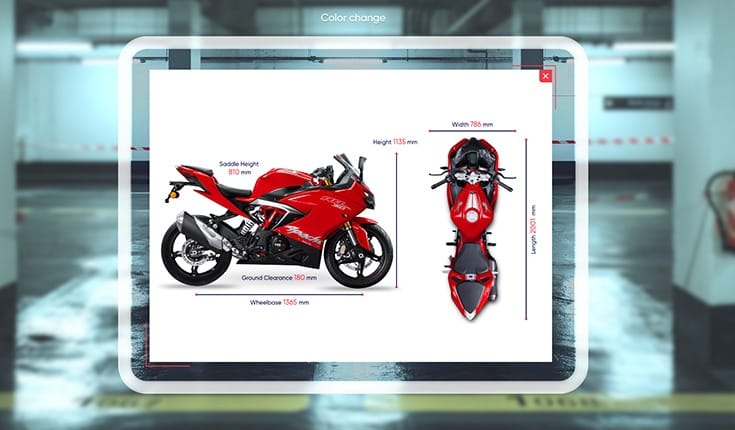Click the 'Width 786 mm' label
Image resolution: width=735 pixels, height=430 pixels.
click(x=472, y=124)
